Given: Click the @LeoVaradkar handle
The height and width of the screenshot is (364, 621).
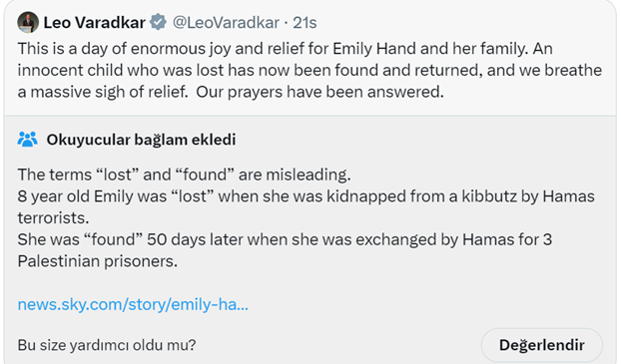Looking at the screenshot, I should pyautogui.click(x=226, y=23).
